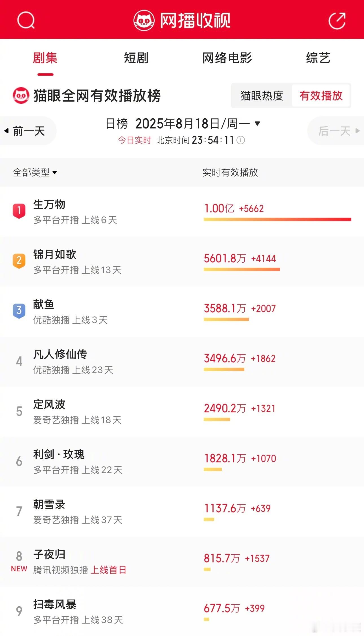This screenshot has height=636, width=364.
Task: Open the 全部类型 filter dropdown
Action: (x=35, y=172)
